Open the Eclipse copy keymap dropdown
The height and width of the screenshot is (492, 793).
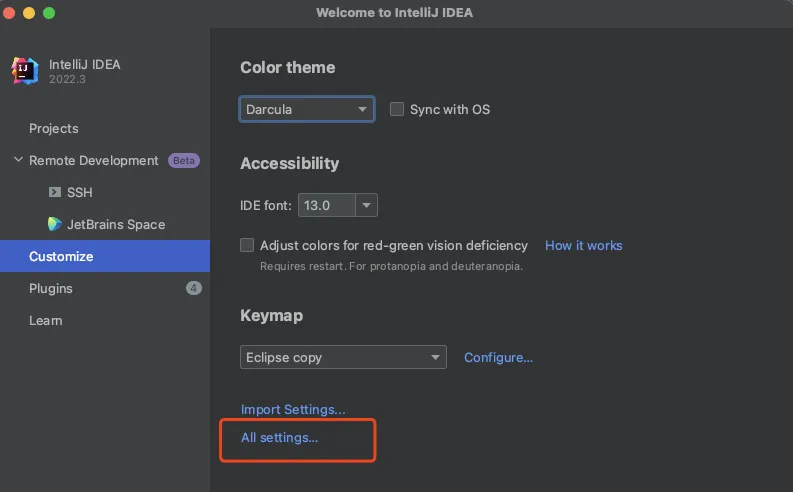point(343,357)
